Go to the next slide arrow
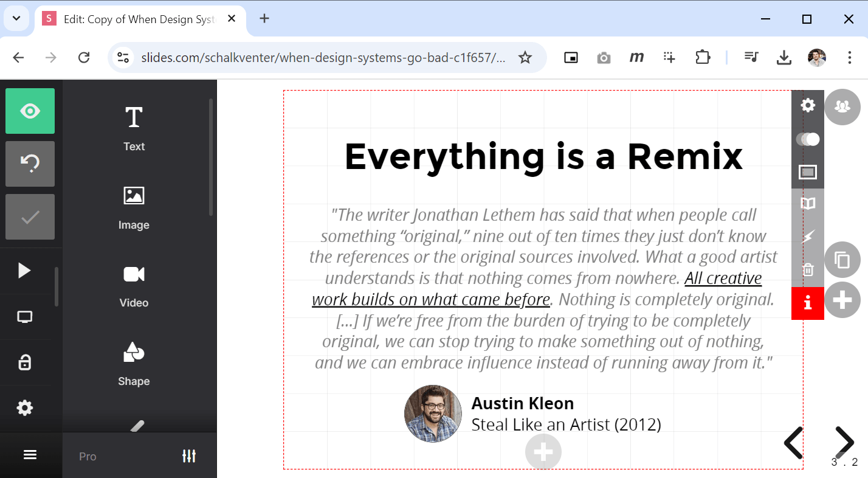Screen dimensions: 868x478 (844, 443)
